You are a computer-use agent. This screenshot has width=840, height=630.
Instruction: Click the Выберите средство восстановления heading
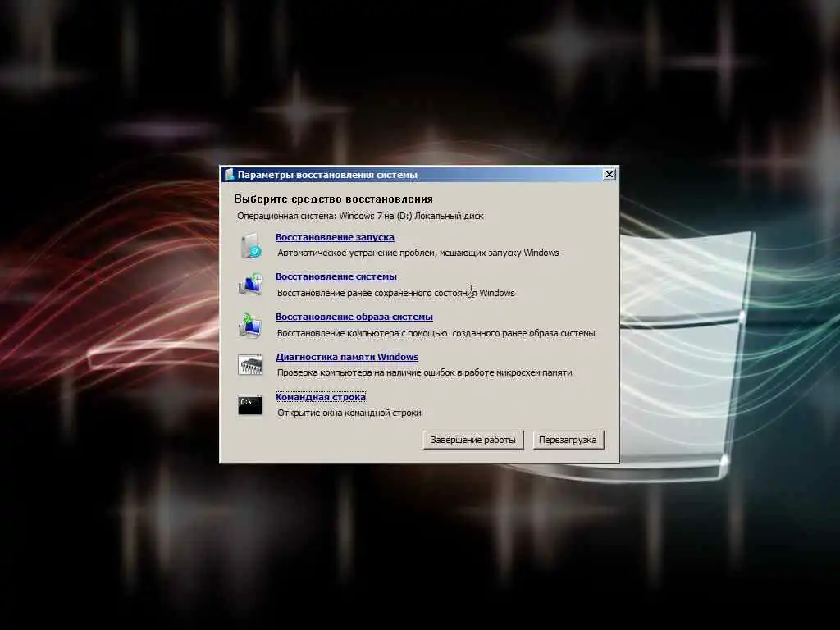[333, 199]
